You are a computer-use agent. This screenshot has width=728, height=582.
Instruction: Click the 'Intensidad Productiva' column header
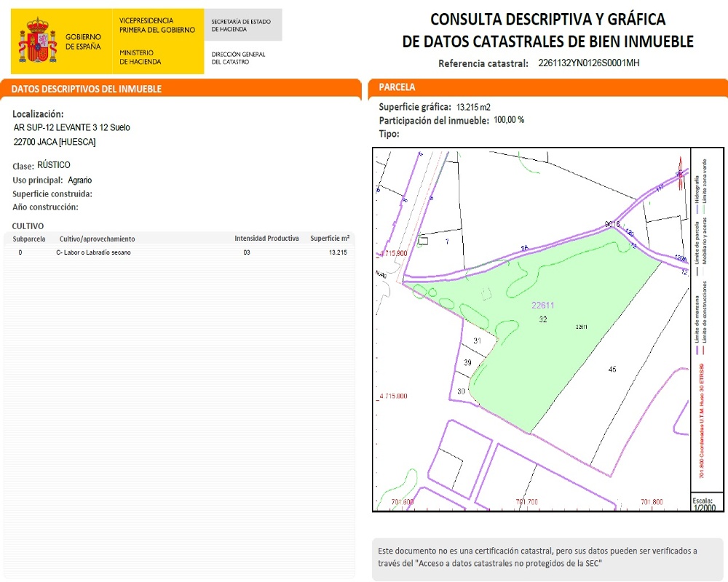pyautogui.click(x=266, y=239)
